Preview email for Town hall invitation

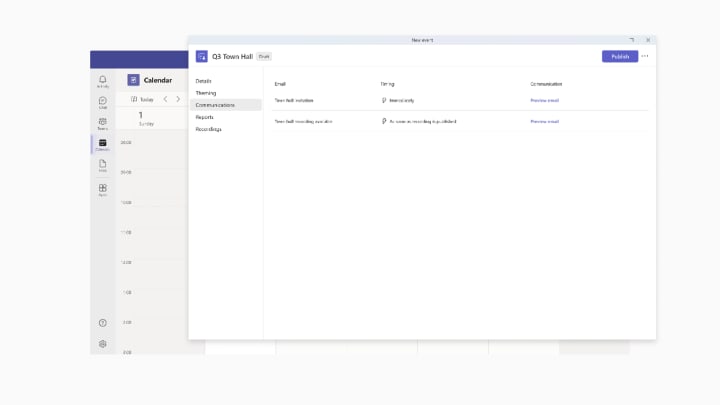point(545,100)
